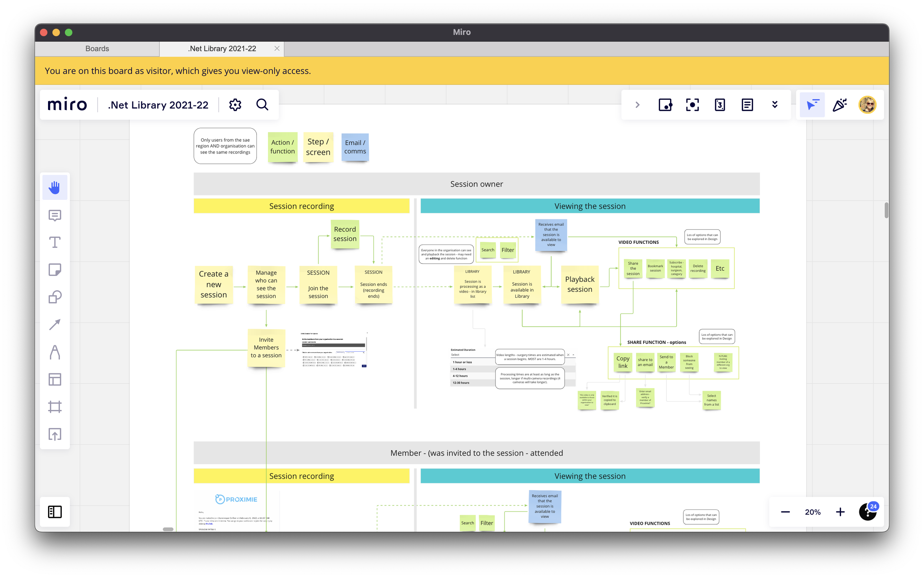This screenshot has height=578, width=924.
Task: Select the Text tool
Action: (x=55, y=242)
